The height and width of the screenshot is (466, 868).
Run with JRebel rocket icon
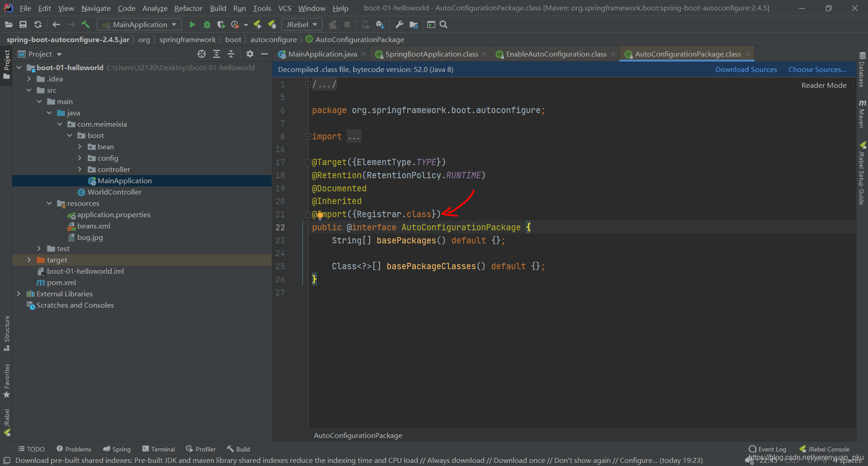click(257, 24)
